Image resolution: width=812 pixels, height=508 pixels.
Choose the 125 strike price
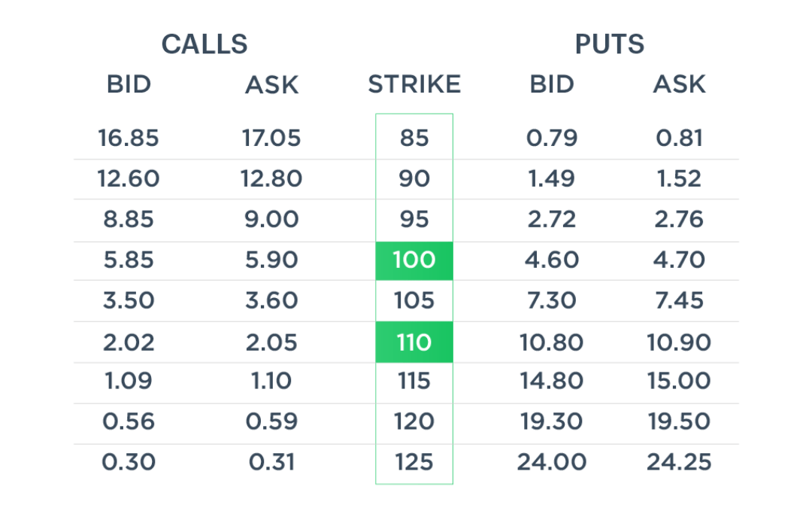point(414,461)
